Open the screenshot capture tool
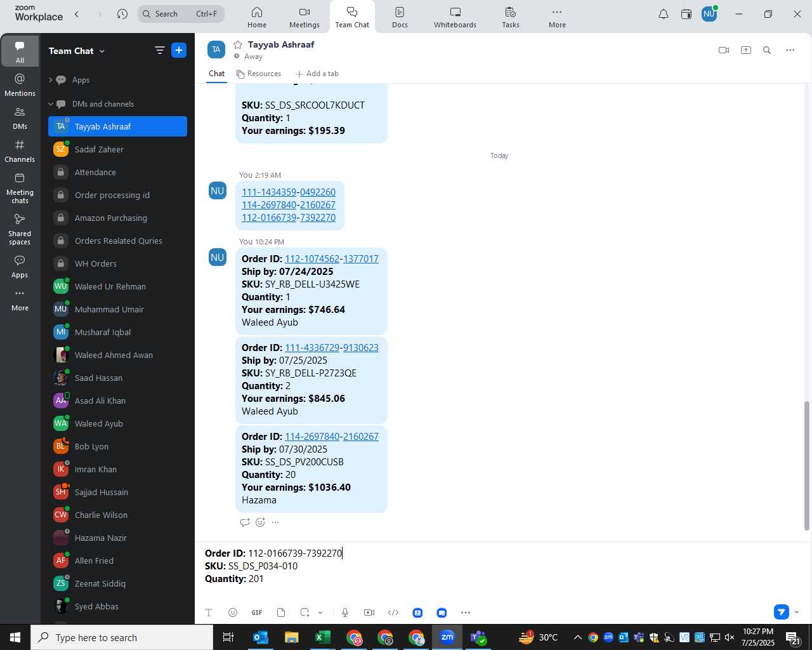Image resolution: width=812 pixels, height=650 pixels. click(304, 613)
